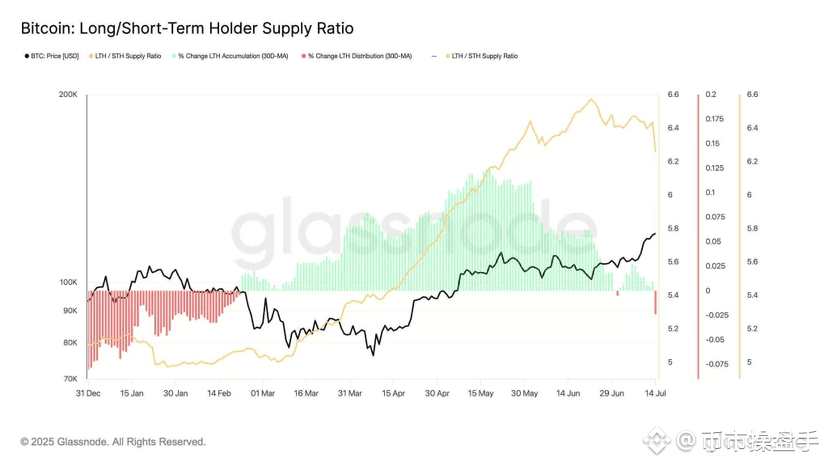Image resolution: width=828 pixels, height=466 pixels.
Task: Click the red dot beside LTH Distribution
Action: click(304, 56)
